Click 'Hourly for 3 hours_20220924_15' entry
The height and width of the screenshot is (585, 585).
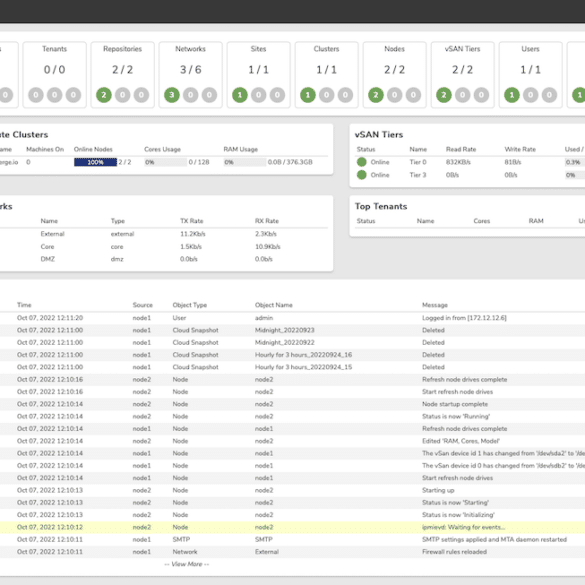[303, 367]
